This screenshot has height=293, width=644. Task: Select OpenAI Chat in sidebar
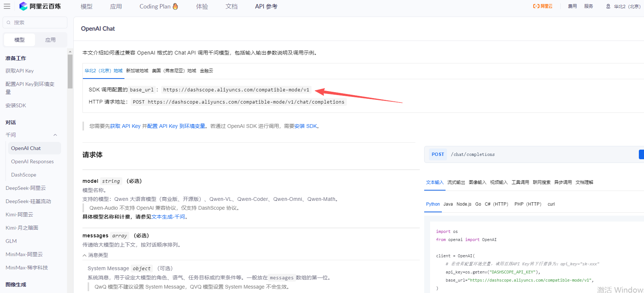(35, 148)
